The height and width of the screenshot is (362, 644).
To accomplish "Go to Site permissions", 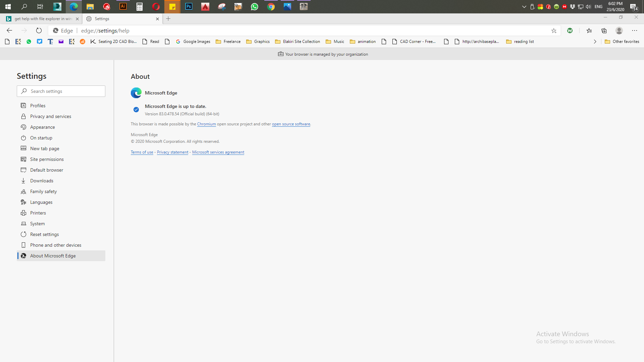I will pos(61,159).
